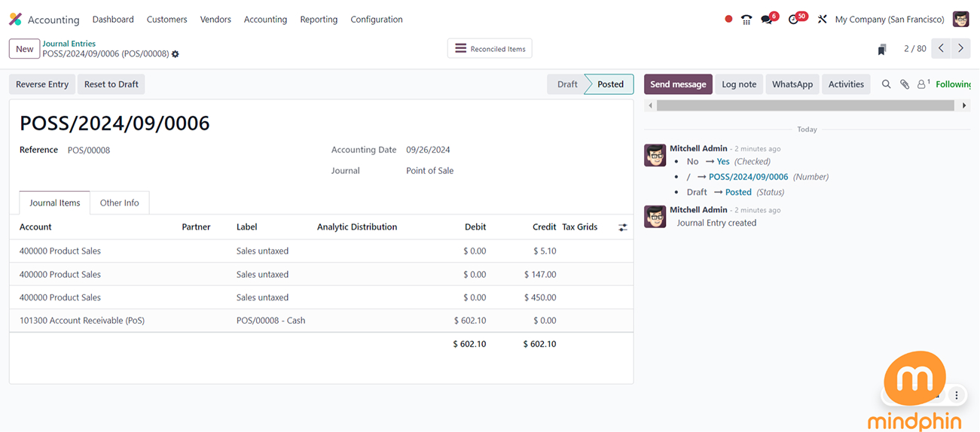Click the bookmark icon near record counter
Screen dimensions: 980x432
click(881, 50)
